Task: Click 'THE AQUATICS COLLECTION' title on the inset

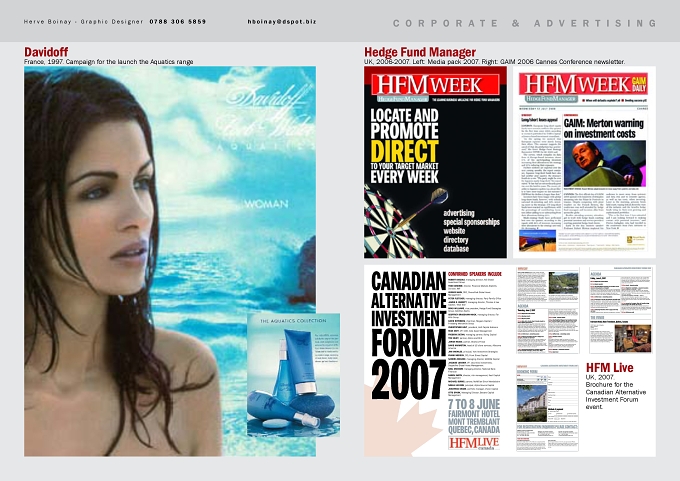Action: tap(293, 321)
